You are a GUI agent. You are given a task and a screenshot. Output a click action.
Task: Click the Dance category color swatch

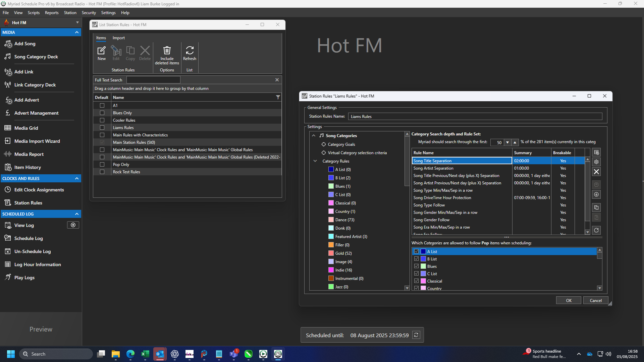coord(331,220)
